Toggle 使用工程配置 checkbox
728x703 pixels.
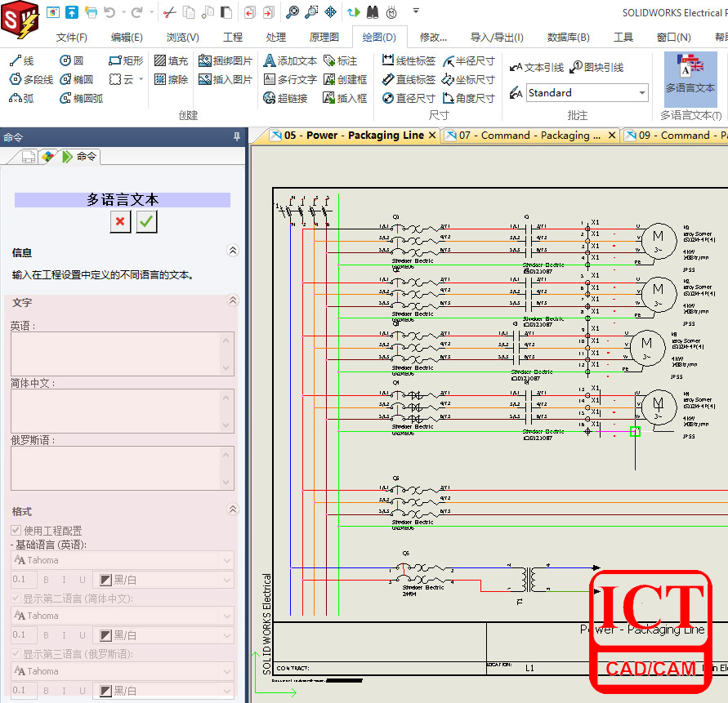point(16,530)
